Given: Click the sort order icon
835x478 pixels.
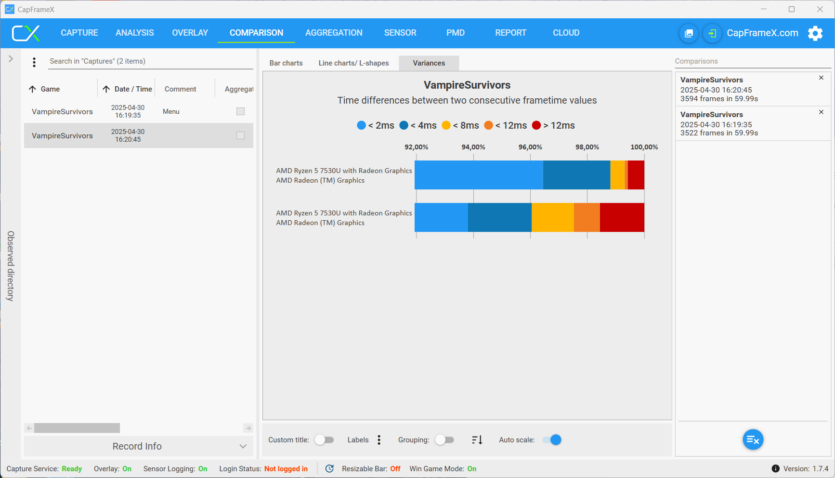Looking at the screenshot, I should pyautogui.click(x=477, y=440).
